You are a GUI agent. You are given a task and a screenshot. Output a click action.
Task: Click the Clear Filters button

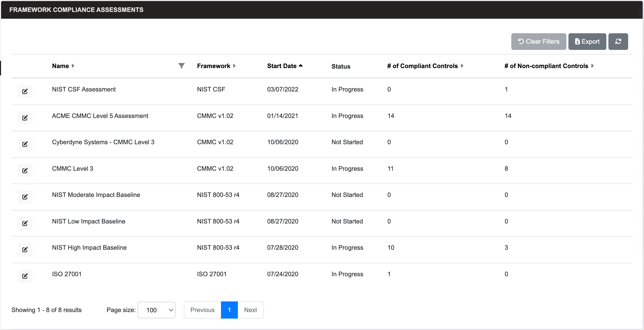tap(538, 41)
